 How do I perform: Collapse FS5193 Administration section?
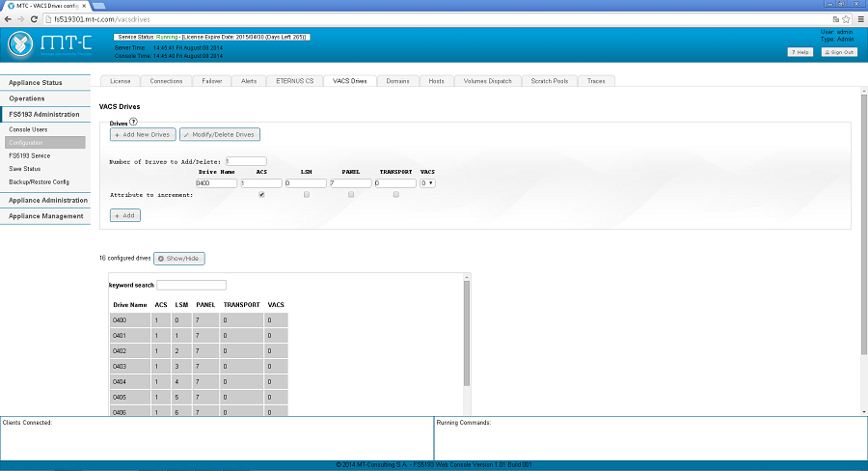click(45, 114)
